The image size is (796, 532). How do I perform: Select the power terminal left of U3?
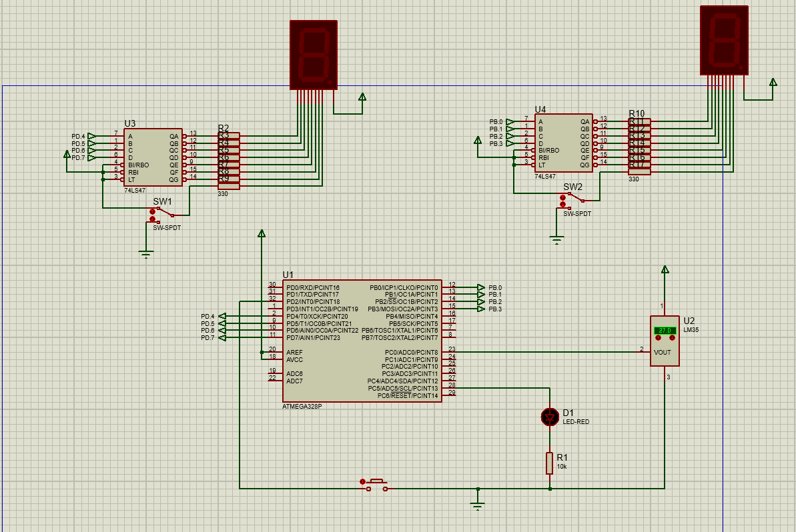coord(67,154)
